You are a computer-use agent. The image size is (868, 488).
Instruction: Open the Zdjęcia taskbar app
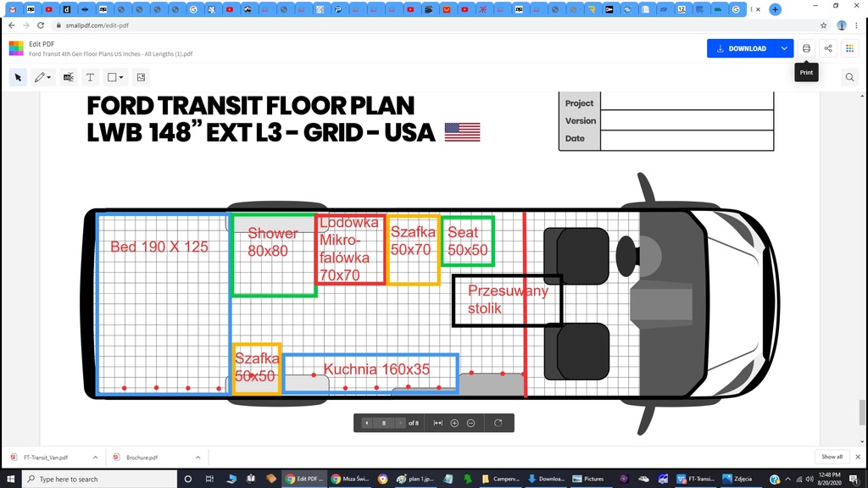(x=738, y=479)
